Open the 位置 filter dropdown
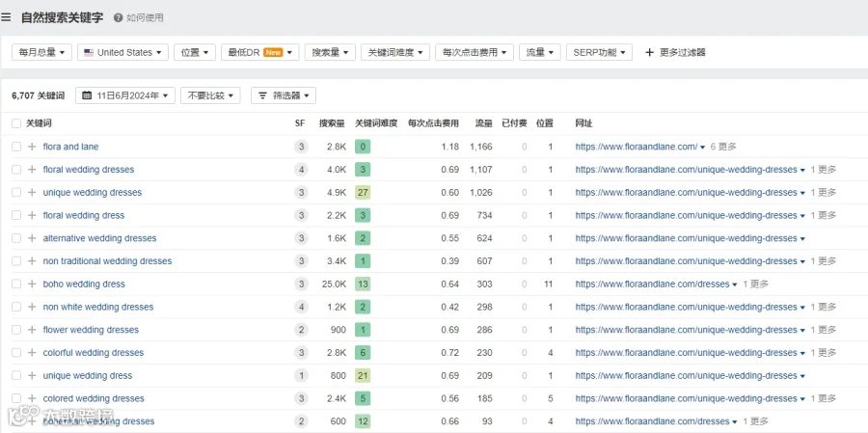 [194, 53]
